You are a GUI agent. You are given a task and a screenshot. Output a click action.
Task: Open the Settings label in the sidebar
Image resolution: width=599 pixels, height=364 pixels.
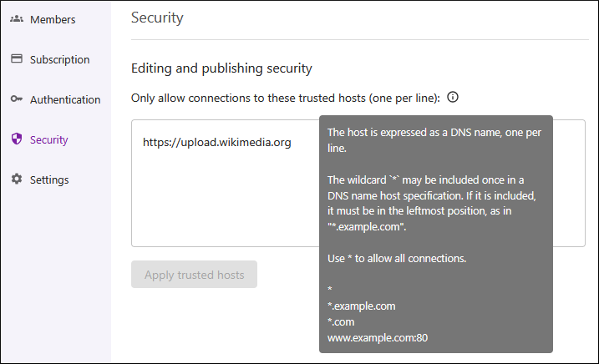tap(49, 179)
